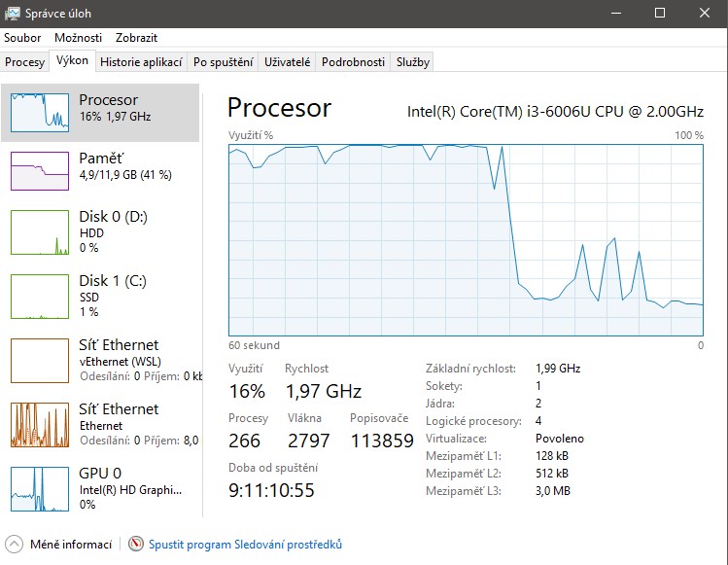This screenshot has width=728, height=565.
Task: Select the Procesor mini-graph thumbnail
Action: 40,113
